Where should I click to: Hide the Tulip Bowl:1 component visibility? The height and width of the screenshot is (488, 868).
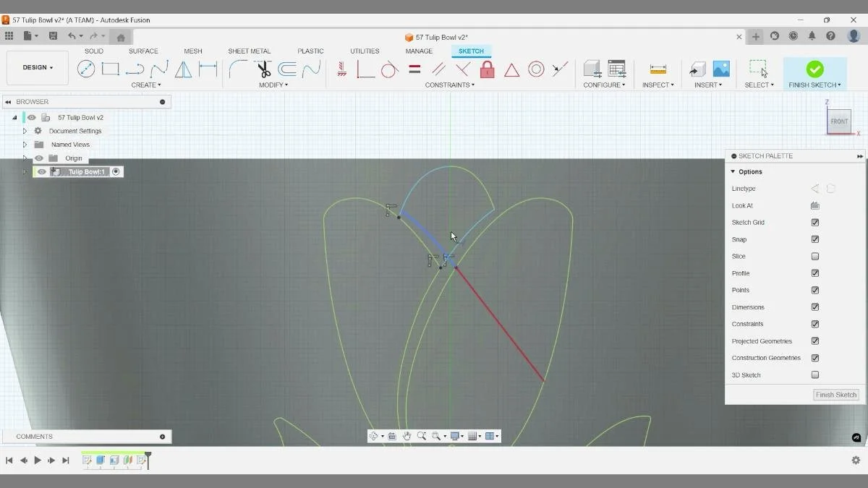click(x=41, y=171)
